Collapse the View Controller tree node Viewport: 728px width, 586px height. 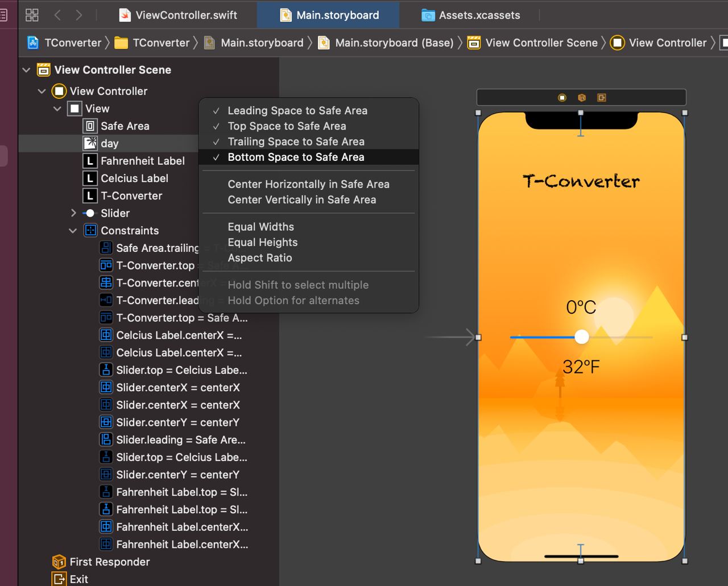point(42,91)
